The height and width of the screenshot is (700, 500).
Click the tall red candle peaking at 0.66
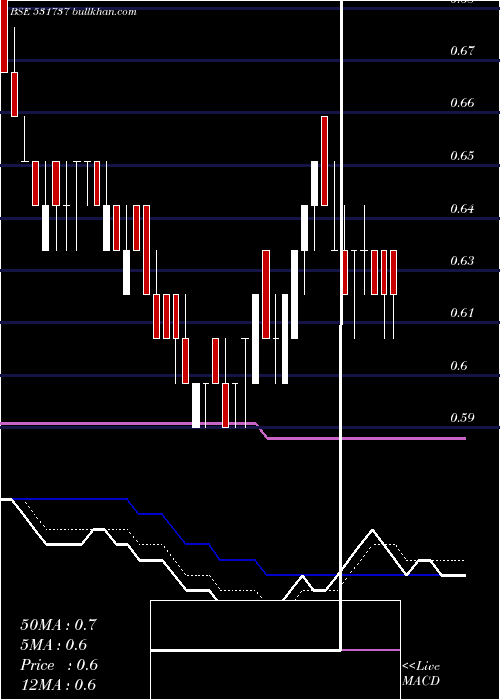[x=325, y=161]
